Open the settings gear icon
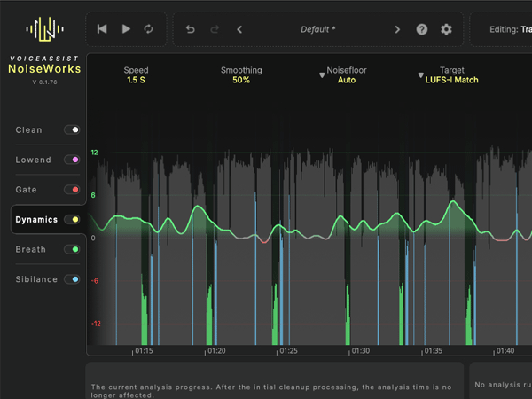 click(446, 29)
